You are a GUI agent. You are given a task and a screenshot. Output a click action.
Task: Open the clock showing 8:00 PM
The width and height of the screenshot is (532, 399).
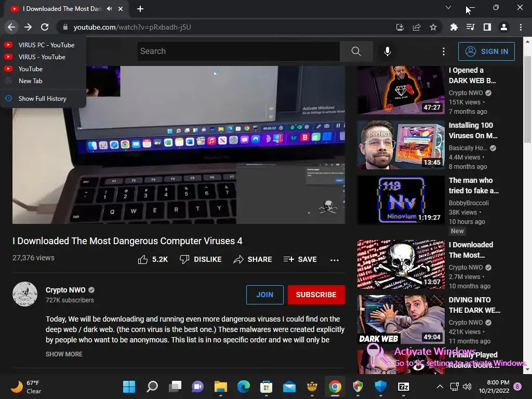[x=494, y=387]
